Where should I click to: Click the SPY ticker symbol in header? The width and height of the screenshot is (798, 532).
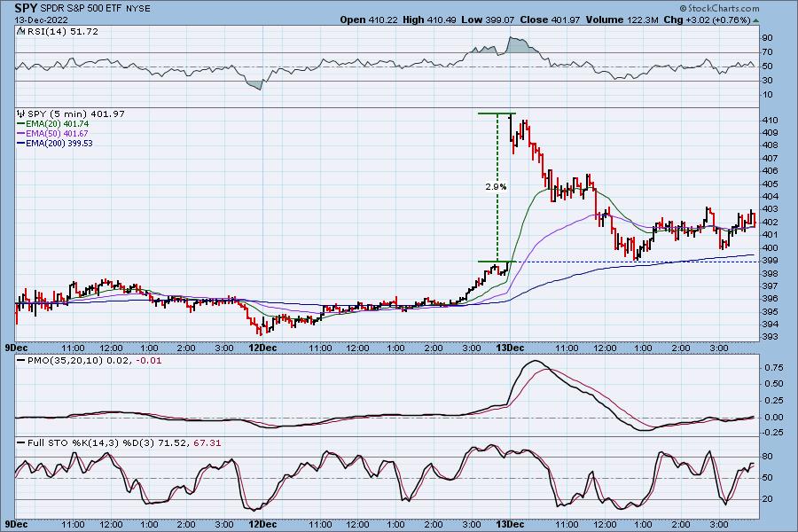pos(26,8)
